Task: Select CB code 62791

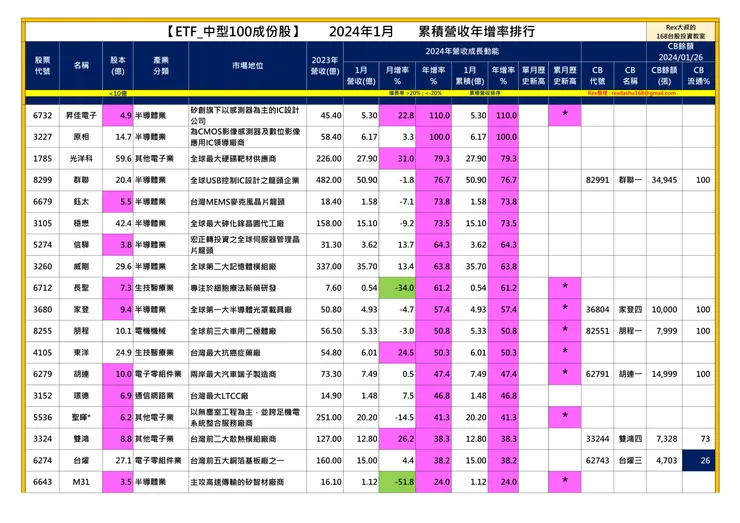Action: 597,374
